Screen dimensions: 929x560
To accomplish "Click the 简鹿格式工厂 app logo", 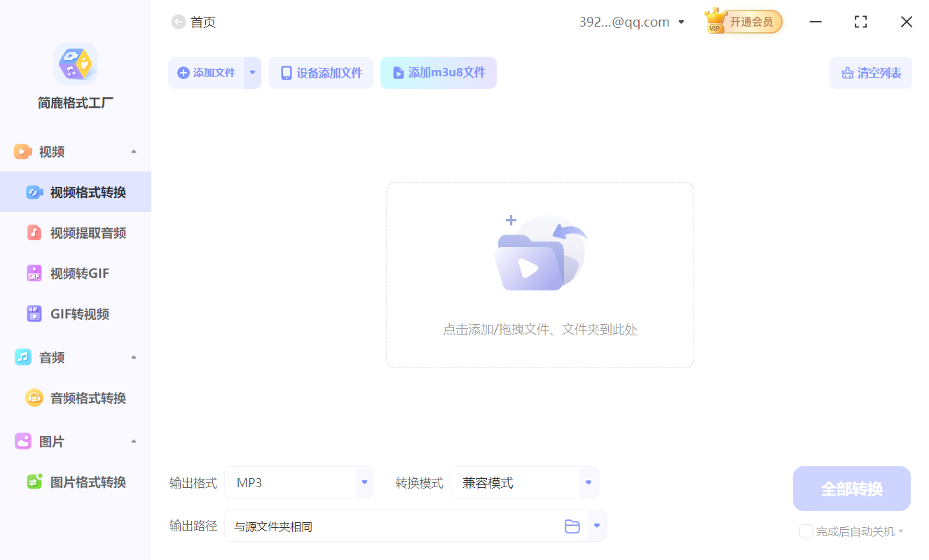I will (x=75, y=63).
